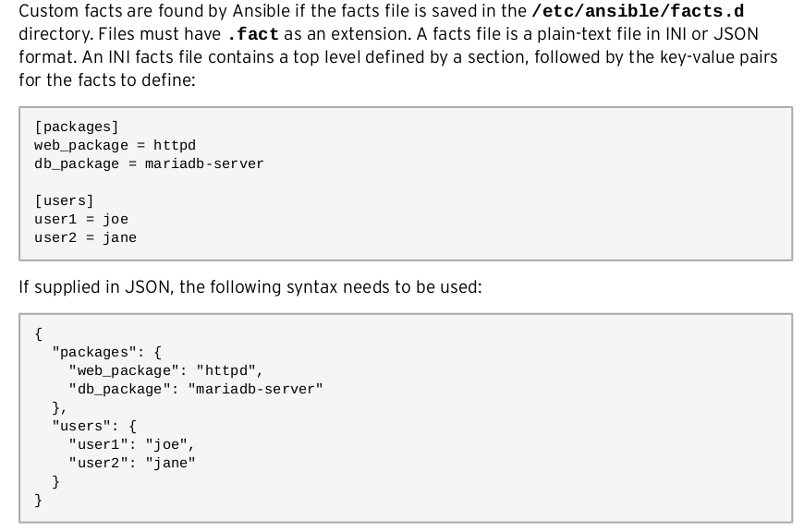Click the "user2": "jane" JSON line
The height and width of the screenshot is (532, 804).
[x=131, y=463]
